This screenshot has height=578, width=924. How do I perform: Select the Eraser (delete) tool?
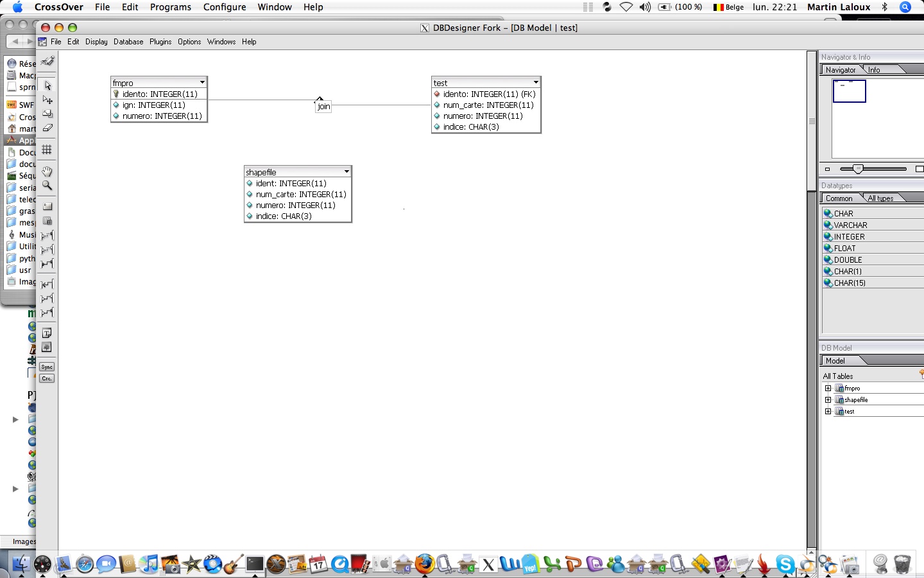(47, 128)
